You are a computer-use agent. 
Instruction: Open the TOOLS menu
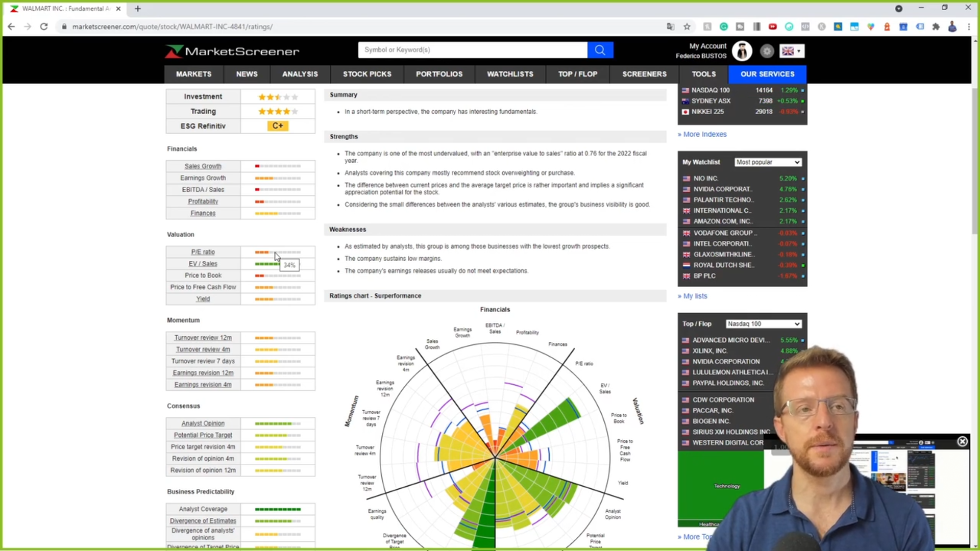pyautogui.click(x=703, y=74)
